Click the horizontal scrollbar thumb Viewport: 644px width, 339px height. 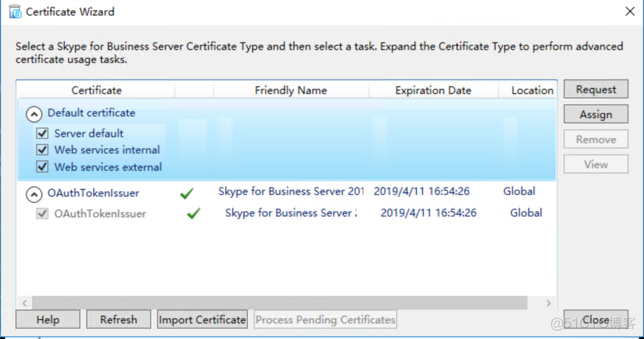pyautogui.click(x=280, y=303)
